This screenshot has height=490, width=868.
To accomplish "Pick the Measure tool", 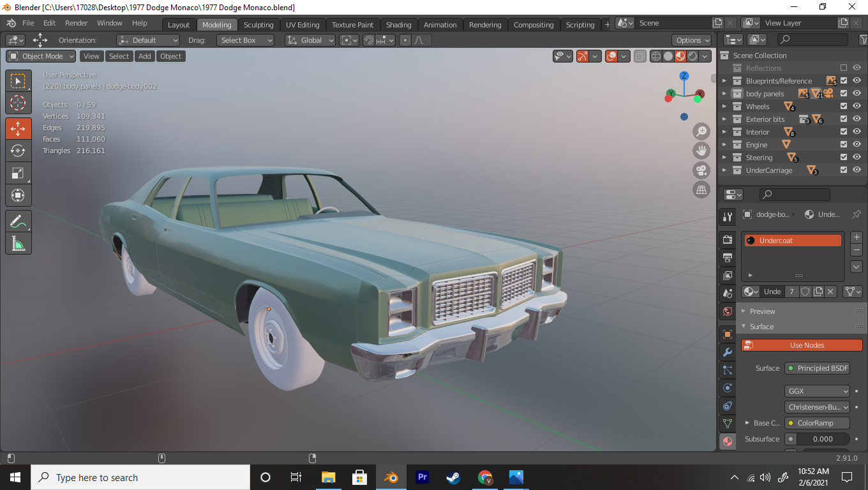I will tap(18, 244).
